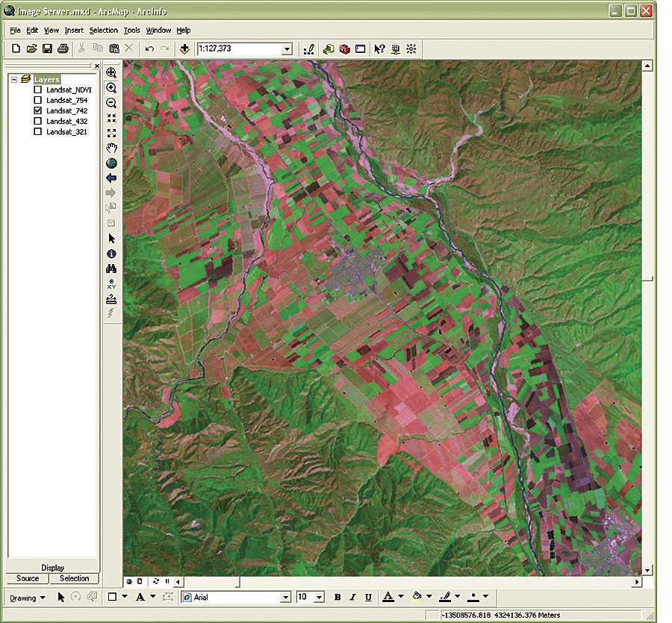
Task: Open the Drawing menu dropdown
Action: (28, 598)
